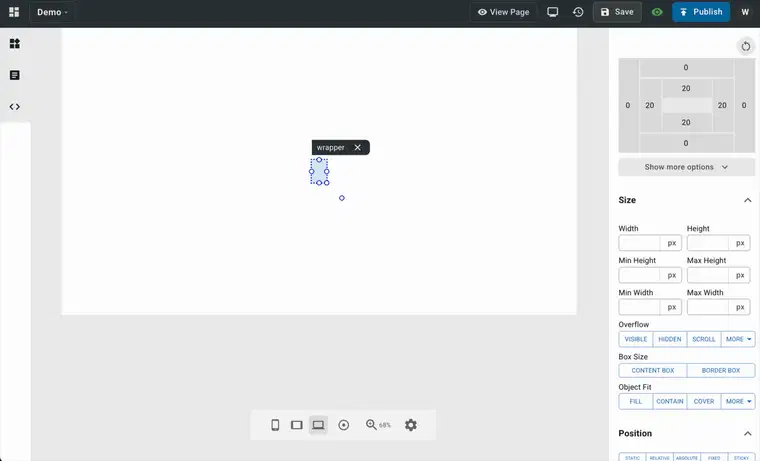Click the left margin value 0
Screen dimensions: 760x461
point(628,105)
